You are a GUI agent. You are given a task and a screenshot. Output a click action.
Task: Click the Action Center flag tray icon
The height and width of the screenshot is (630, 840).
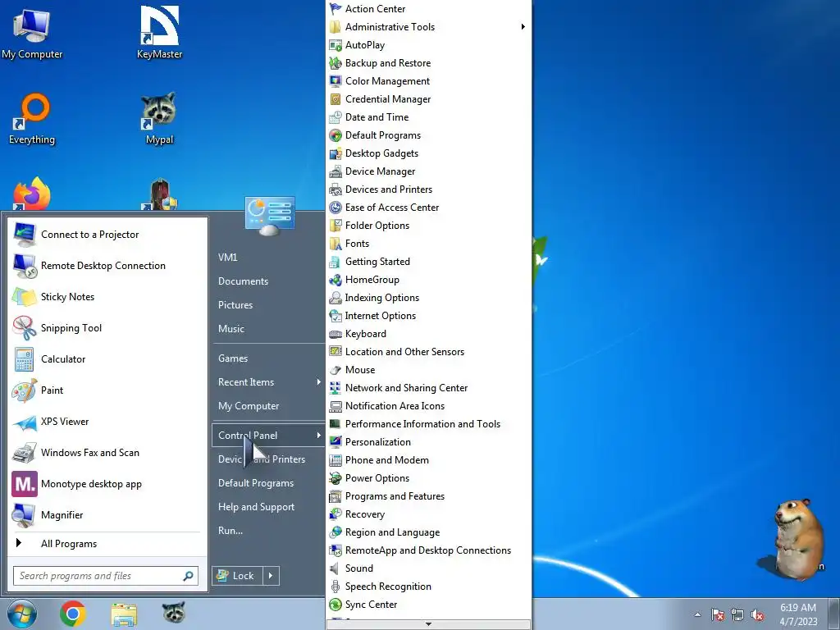[718, 615]
